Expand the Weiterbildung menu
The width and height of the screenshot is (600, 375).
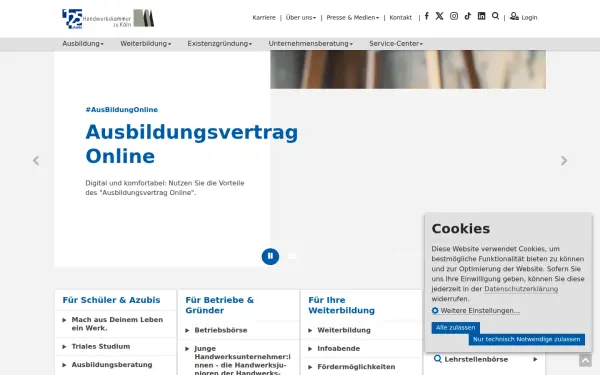pyautogui.click(x=146, y=44)
